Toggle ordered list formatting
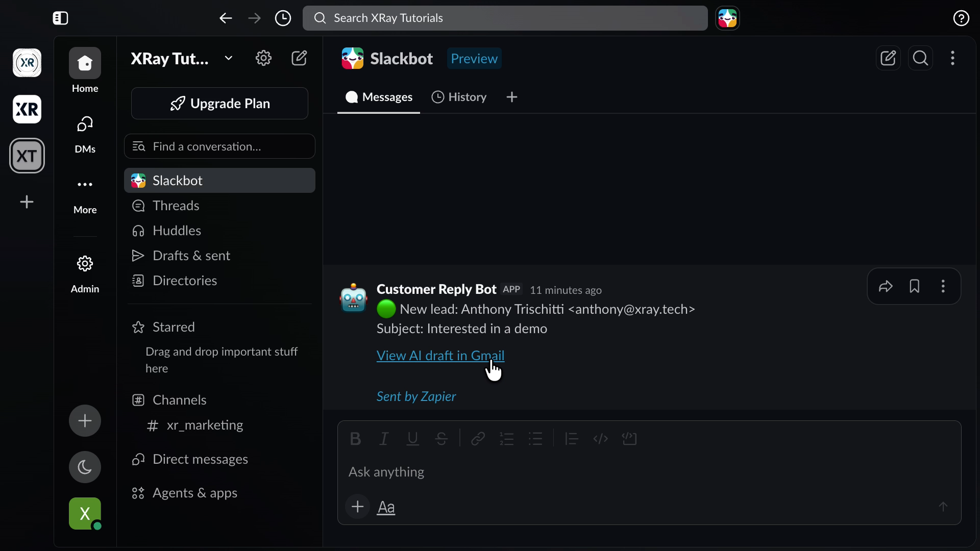The image size is (980, 551). pos(506,439)
